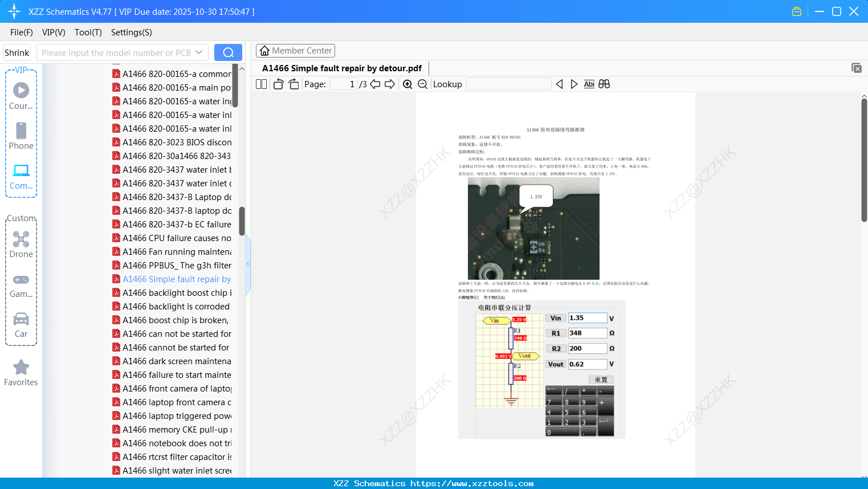Zoom out of the PDF
868x489 pixels.
click(x=422, y=84)
